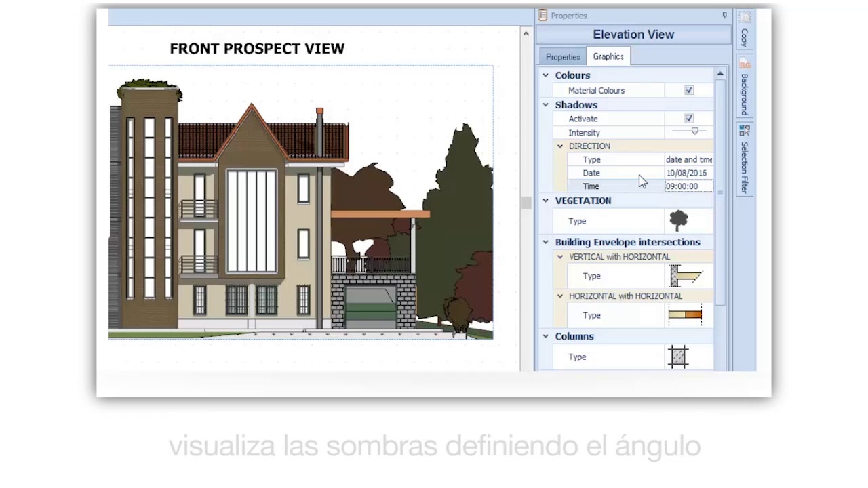Edit the Date field 10/08/2016
868x488 pixels.
click(688, 173)
